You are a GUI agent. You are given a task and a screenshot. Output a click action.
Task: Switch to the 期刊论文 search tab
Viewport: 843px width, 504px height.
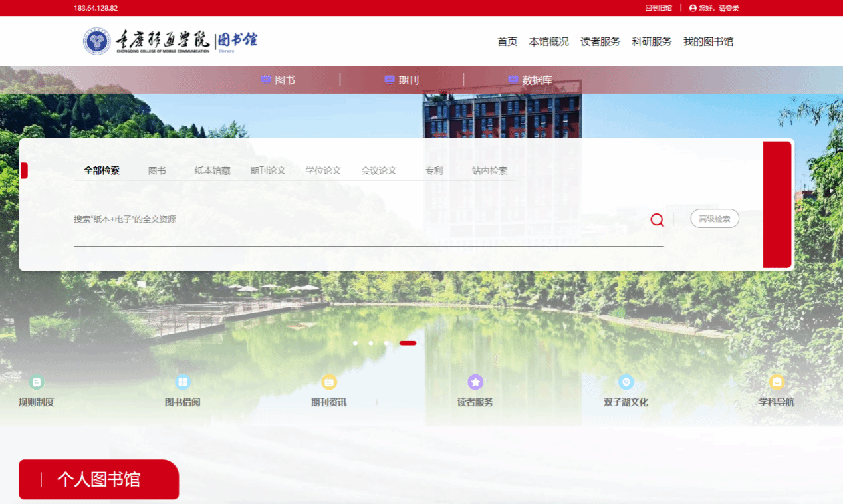[268, 170]
